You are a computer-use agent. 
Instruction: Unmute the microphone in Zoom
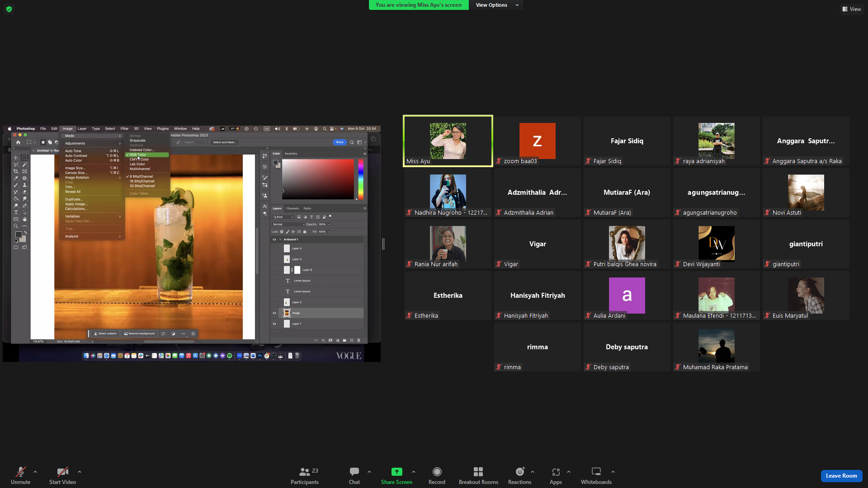click(20, 475)
